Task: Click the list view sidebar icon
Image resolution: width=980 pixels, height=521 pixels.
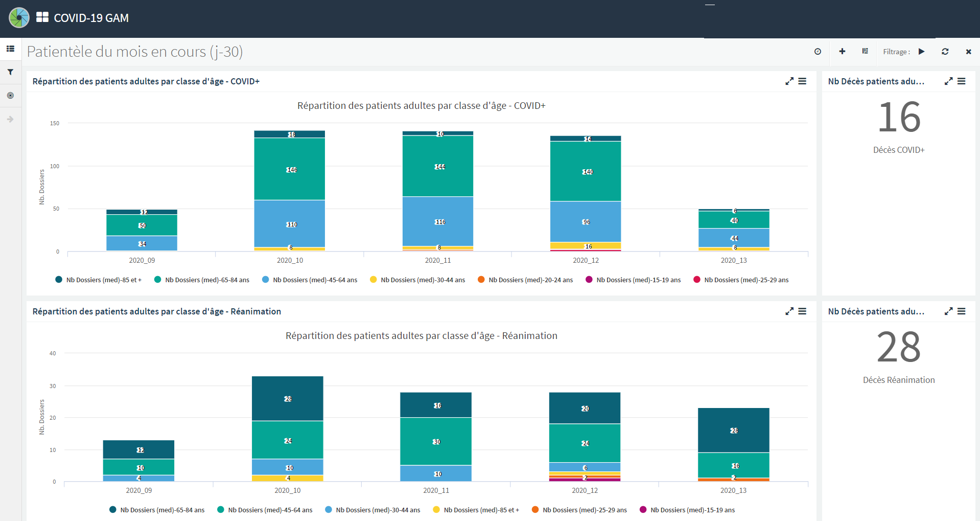Action: click(10, 49)
